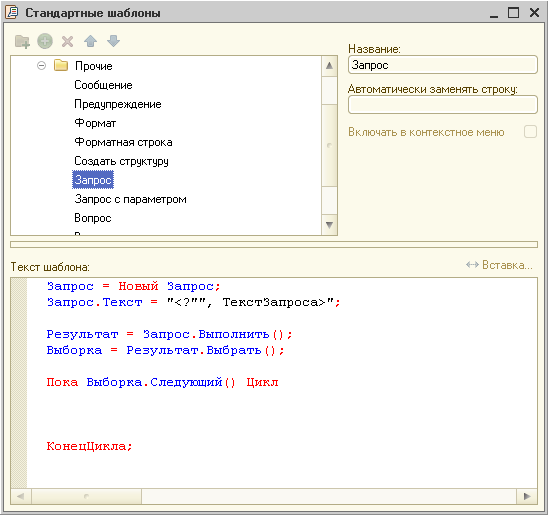Image resolution: width=548 pixels, height=515 pixels.
Task: Click 'Следующий' in the template code
Action: 186,382
